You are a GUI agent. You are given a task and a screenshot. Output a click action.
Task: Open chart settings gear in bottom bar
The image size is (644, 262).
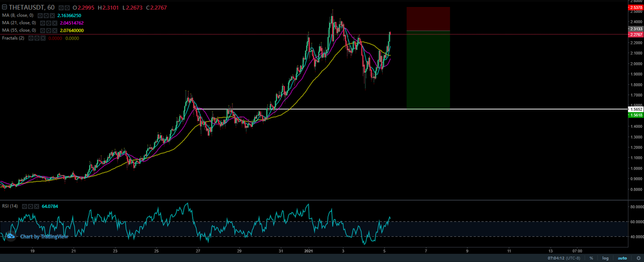click(639, 258)
